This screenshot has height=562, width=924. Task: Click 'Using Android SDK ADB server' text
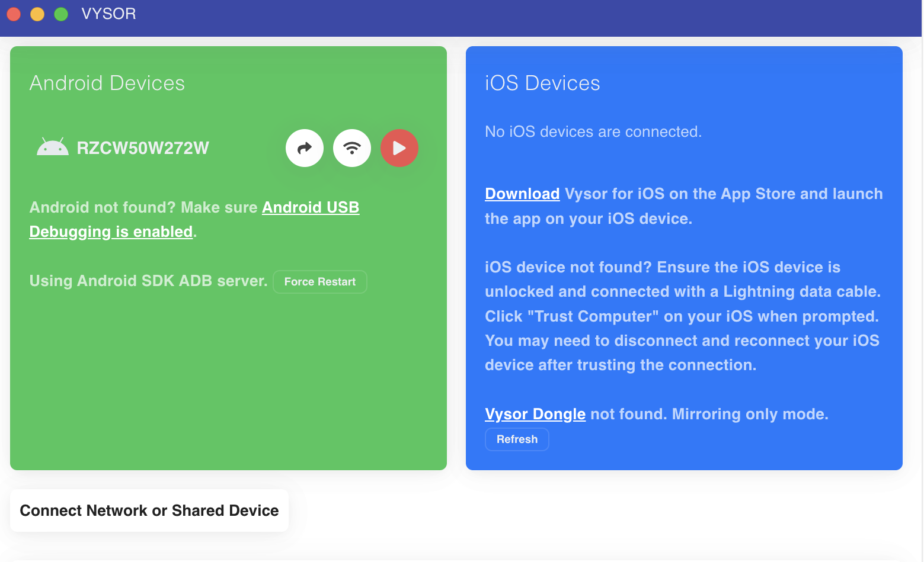[x=148, y=281]
